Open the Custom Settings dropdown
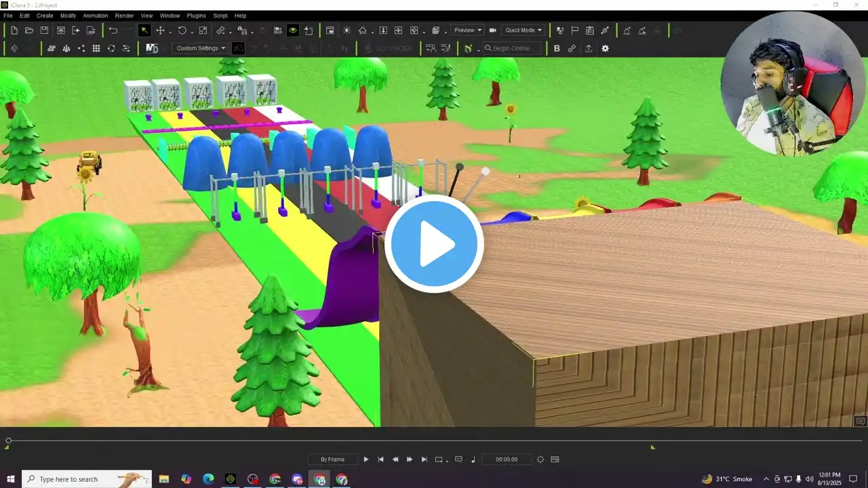 [201, 49]
